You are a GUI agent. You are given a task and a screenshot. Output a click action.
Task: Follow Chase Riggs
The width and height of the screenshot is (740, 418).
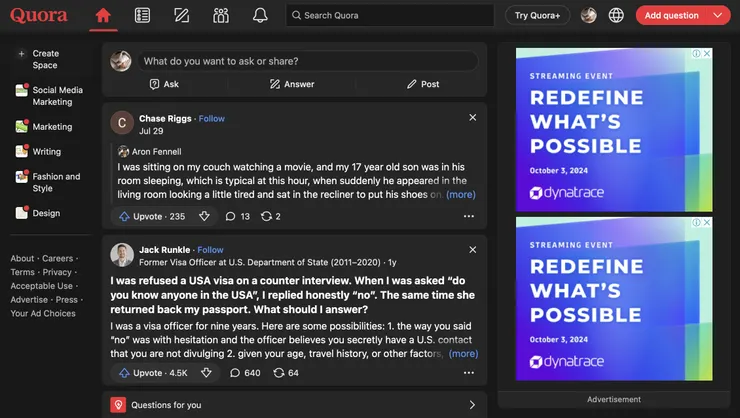[211, 118]
